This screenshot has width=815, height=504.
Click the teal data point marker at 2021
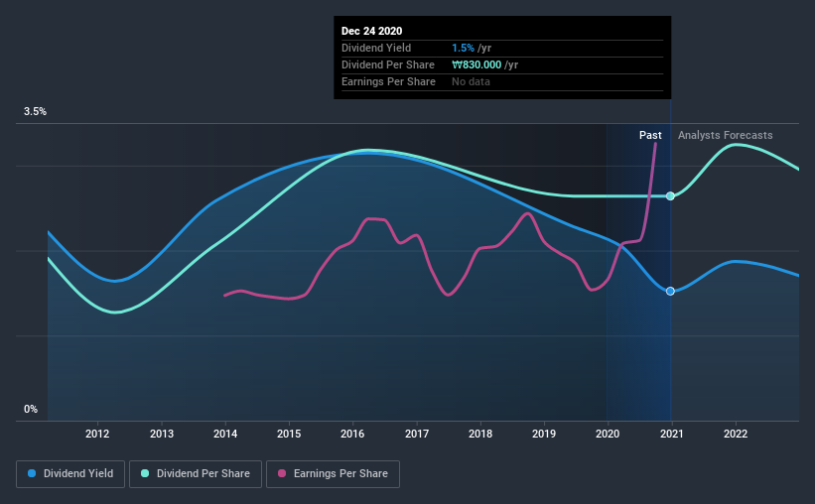tap(670, 195)
